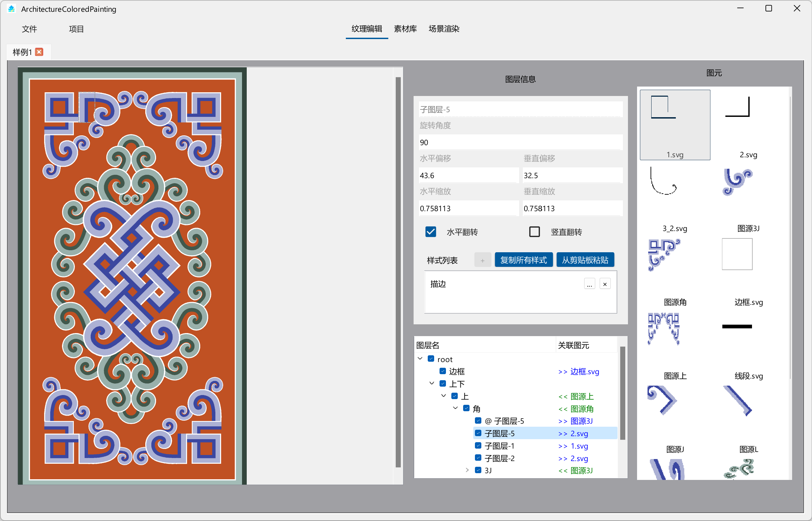The width and height of the screenshot is (812, 521).
Task: Click the 垂直偏移 field showing 32.5
Action: (573, 175)
